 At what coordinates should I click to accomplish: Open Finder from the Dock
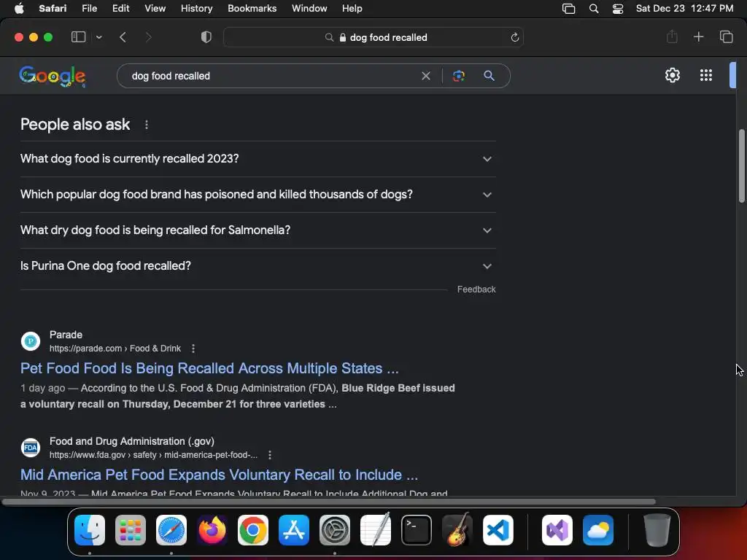90,530
